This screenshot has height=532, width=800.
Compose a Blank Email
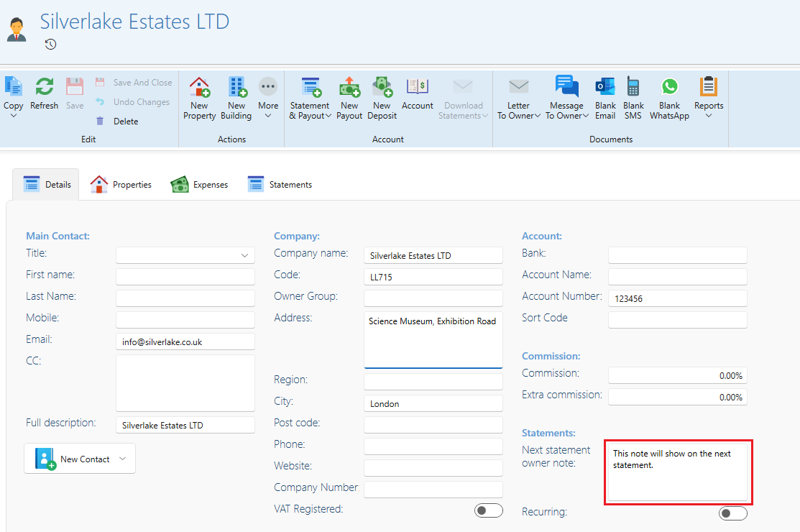point(605,98)
